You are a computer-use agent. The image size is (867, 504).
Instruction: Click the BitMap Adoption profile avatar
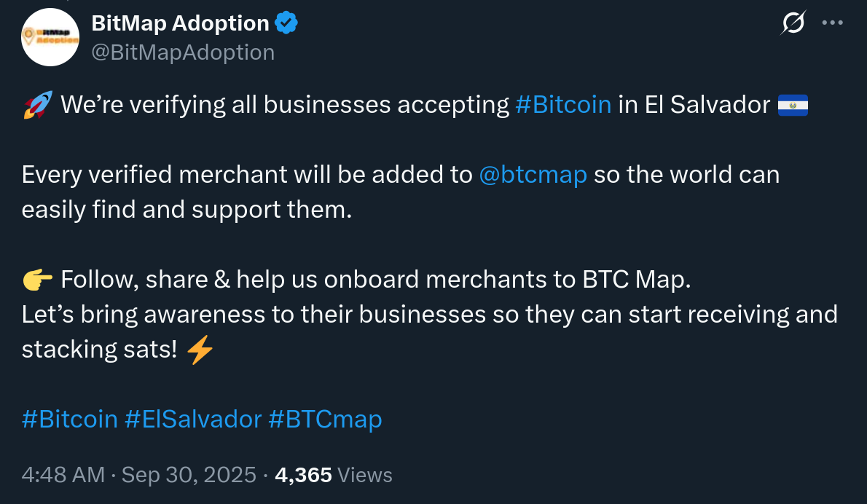[50, 37]
